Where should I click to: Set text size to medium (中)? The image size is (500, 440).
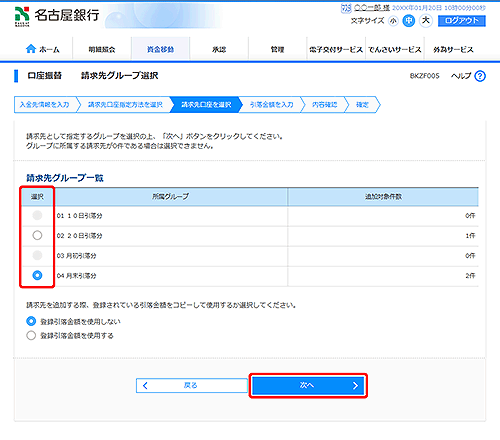[409, 21]
